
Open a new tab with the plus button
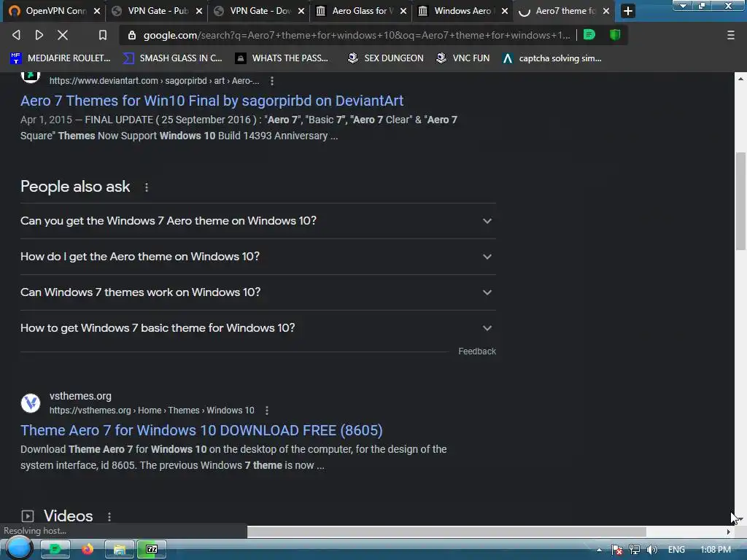pos(628,11)
